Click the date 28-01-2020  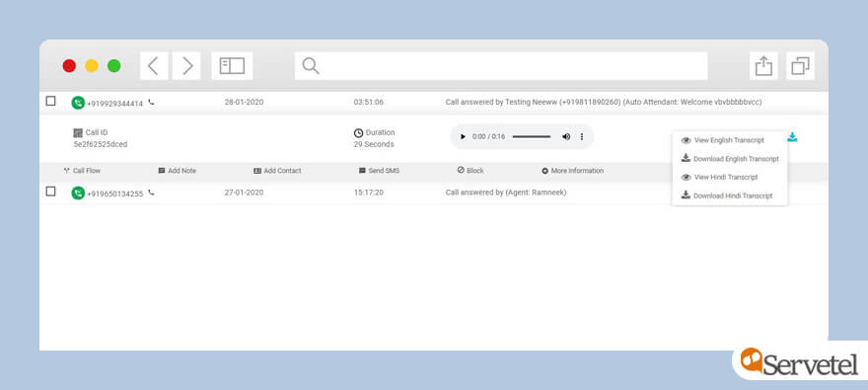click(x=245, y=102)
